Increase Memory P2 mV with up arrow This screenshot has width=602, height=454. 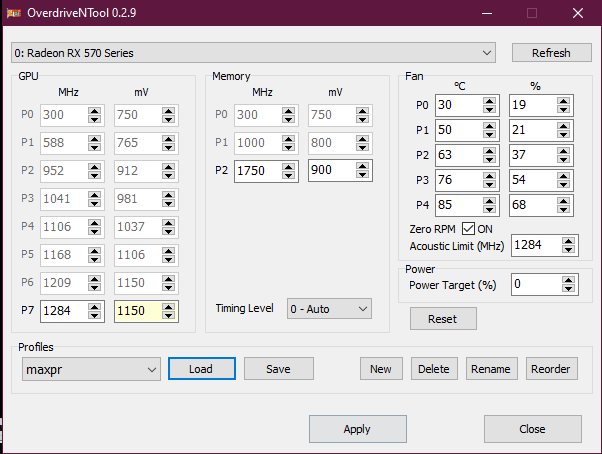pos(362,166)
